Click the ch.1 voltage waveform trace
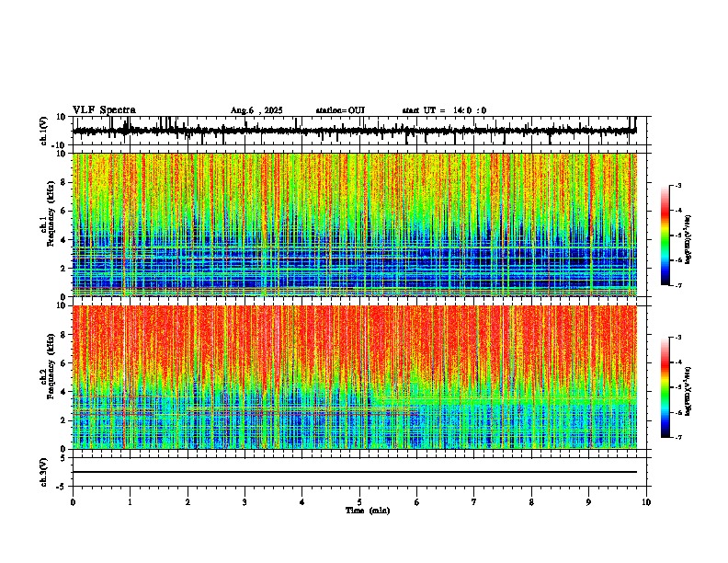The width and height of the screenshot is (728, 563). click(354, 131)
